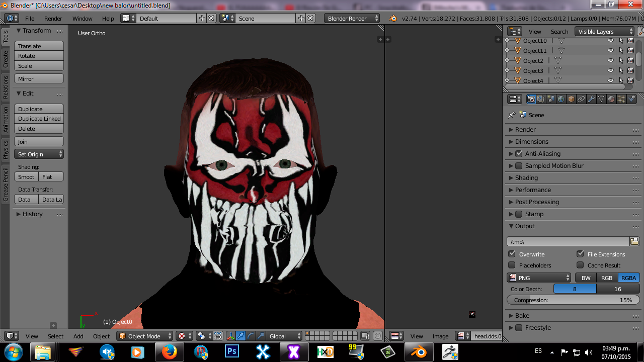Enable Sampled Motion Blur checkbox

point(519,166)
